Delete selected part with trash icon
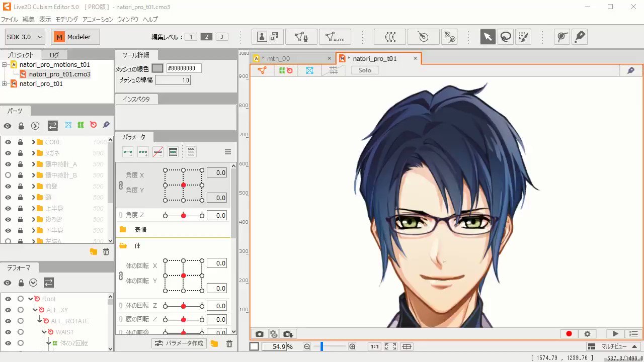The image size is (644, 362). tap(106, 252)
